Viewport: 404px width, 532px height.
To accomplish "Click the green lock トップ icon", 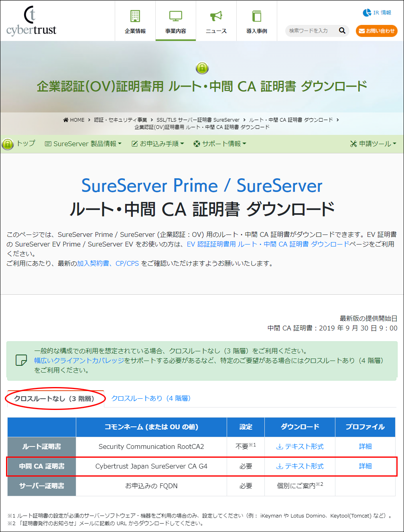I will (x=8, y=144).
